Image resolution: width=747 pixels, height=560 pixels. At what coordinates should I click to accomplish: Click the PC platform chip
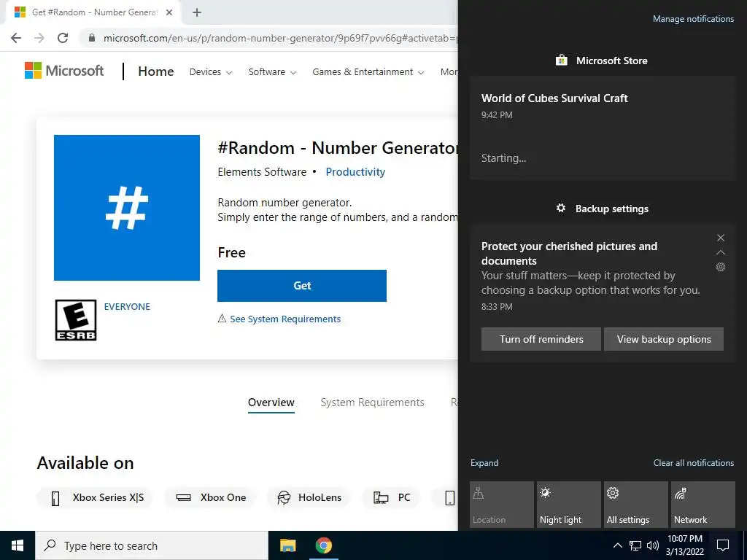coord(391,497)
